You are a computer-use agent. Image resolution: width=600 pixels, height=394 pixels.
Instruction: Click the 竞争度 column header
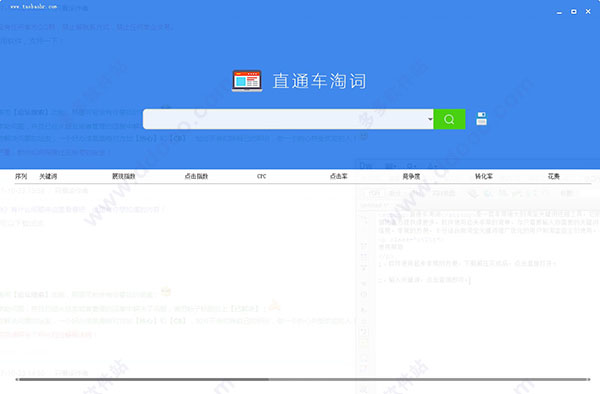click(411, 176)
